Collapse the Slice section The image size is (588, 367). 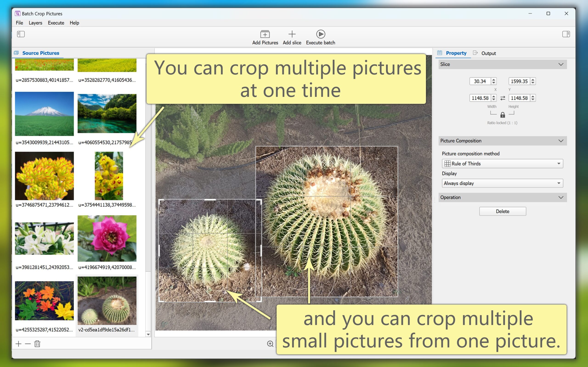tap(560, 64)
